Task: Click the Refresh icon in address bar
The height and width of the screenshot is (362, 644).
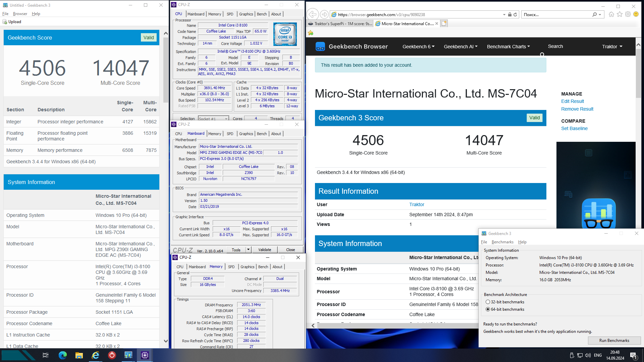Action: pos(515,14)
